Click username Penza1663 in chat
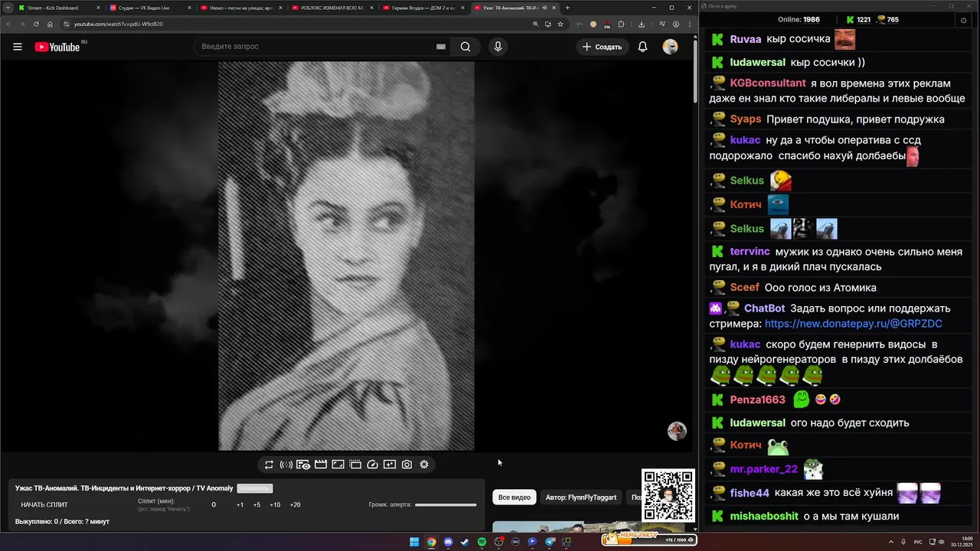 (757, 399)
